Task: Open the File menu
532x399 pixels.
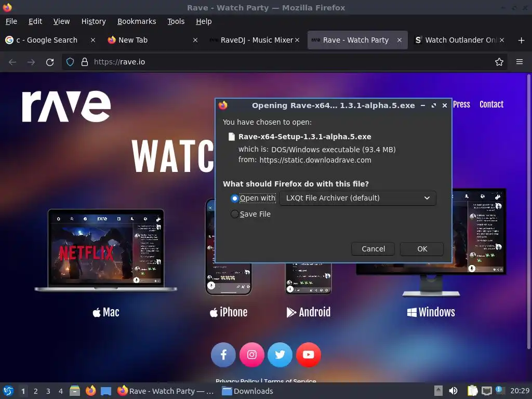Action: click(11, 21)
